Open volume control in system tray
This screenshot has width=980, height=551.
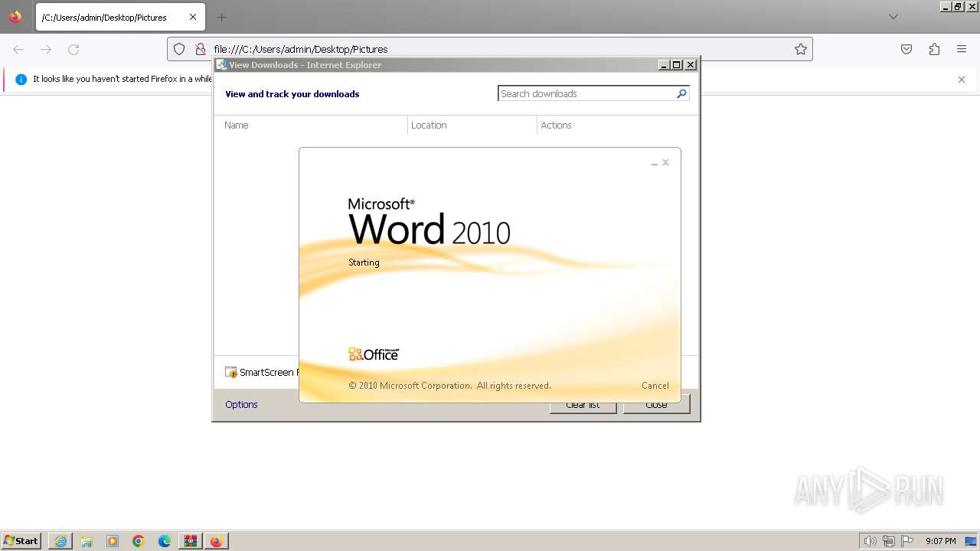pos(870,541)
